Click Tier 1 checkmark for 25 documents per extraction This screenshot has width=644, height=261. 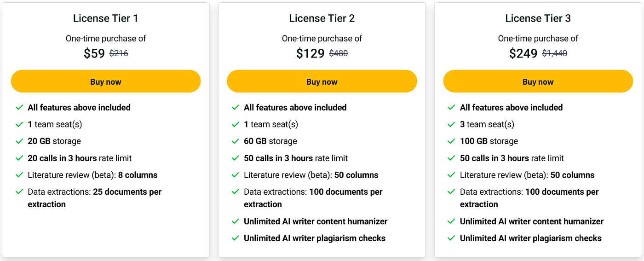[x=19, y=192]
